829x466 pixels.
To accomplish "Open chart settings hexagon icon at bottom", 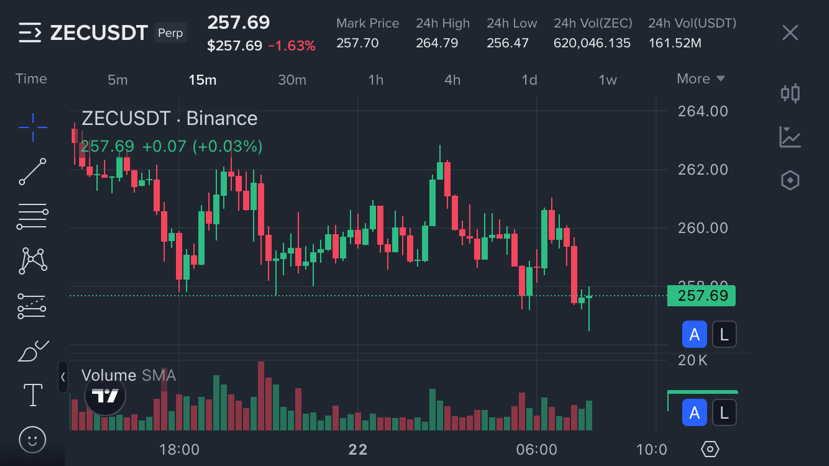I will pyautogui.click(x=710, y=449).
